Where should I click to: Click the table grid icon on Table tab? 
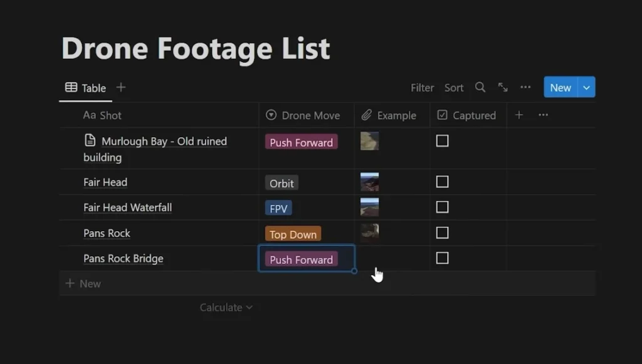pos(71,87)
